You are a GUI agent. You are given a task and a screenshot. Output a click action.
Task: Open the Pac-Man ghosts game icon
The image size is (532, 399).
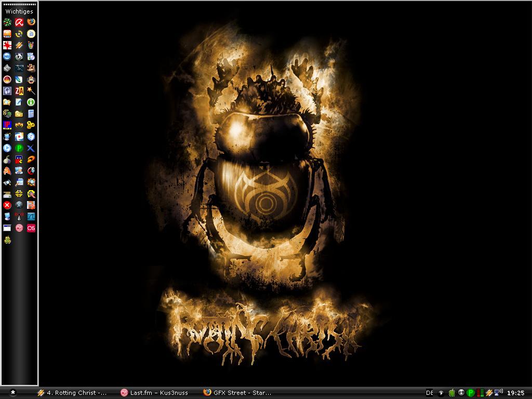click(x=19, y=160)
